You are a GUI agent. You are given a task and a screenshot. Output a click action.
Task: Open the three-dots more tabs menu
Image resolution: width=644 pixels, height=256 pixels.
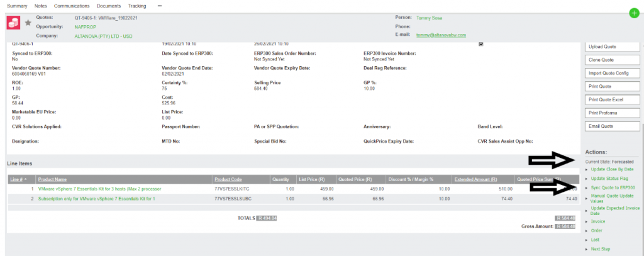point(159,6)
